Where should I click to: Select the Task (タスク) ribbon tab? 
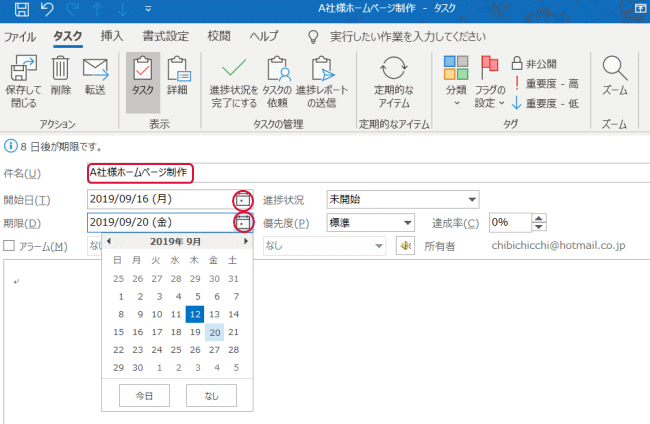(68, 36)
